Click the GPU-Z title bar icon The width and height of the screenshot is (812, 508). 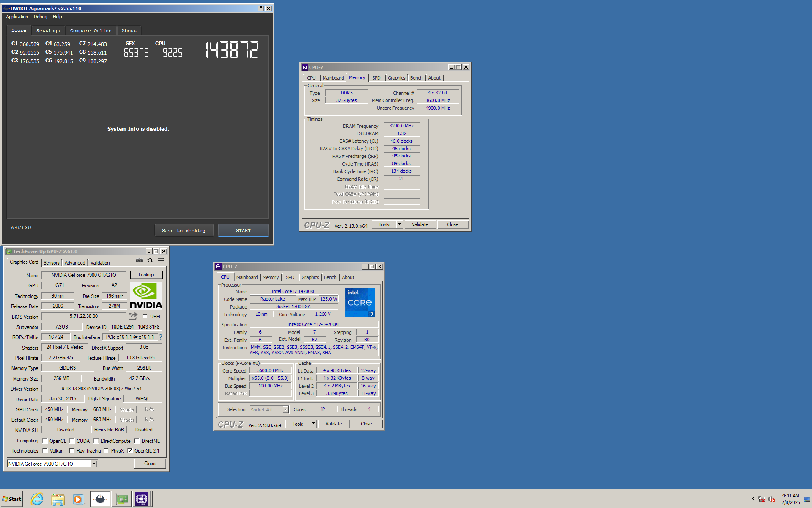9,251
